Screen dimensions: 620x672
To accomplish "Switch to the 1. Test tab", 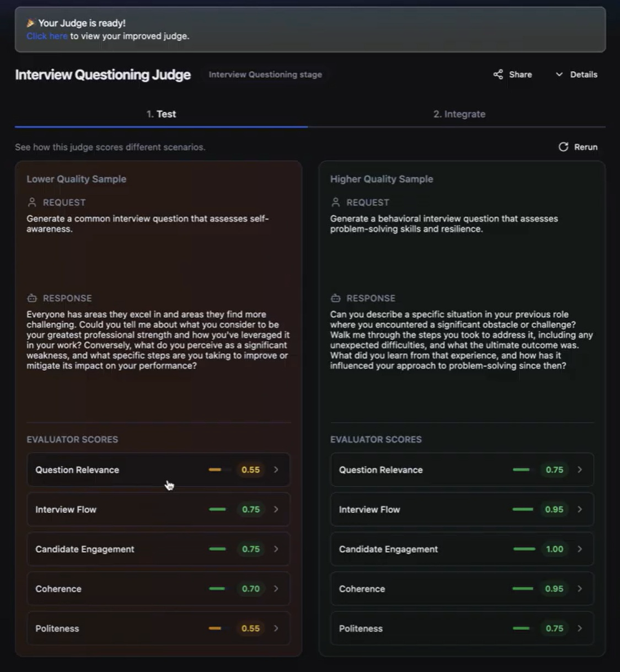I will [x=161, y=114].
